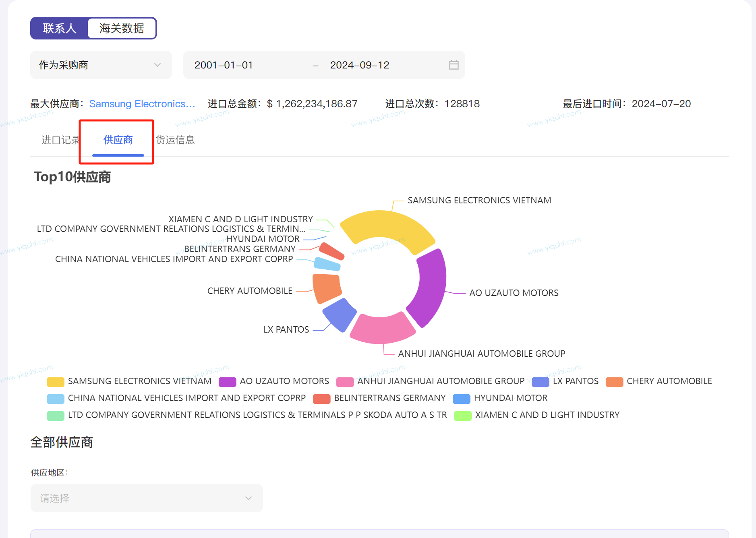Viewport: 756px width, 538px height.
Task: Click the last import date 2024-07-20
Action: [661, 104]
